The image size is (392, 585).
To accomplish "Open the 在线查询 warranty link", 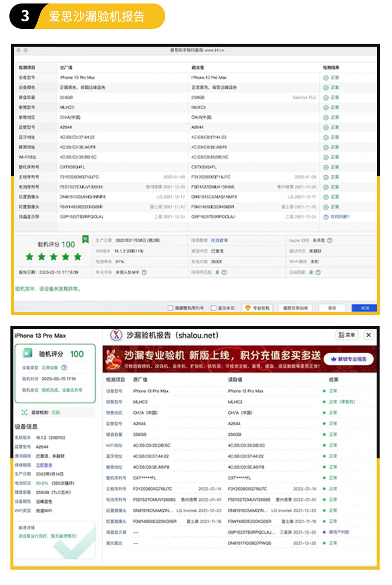I will (219, 241).
